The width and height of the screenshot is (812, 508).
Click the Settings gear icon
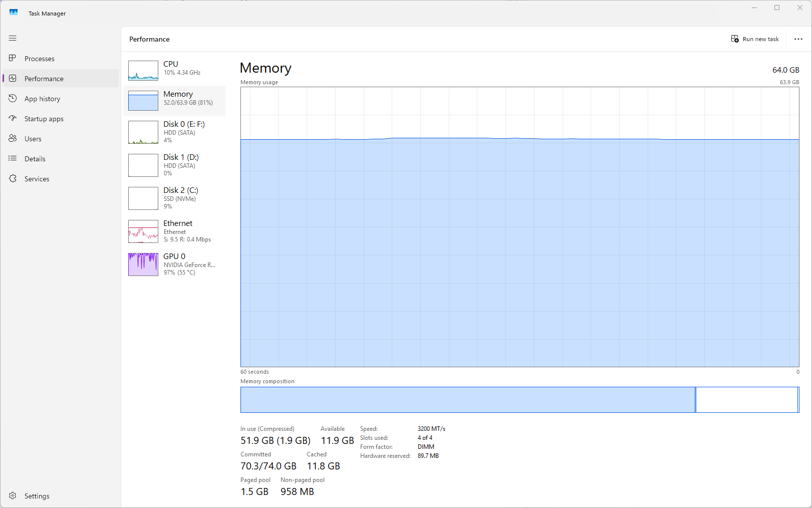click(x=13, y=495)
